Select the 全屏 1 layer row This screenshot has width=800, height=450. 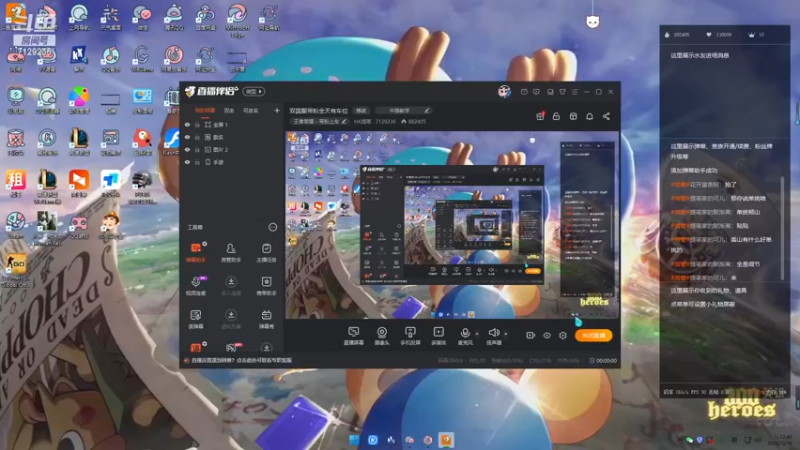pos(231,124)
